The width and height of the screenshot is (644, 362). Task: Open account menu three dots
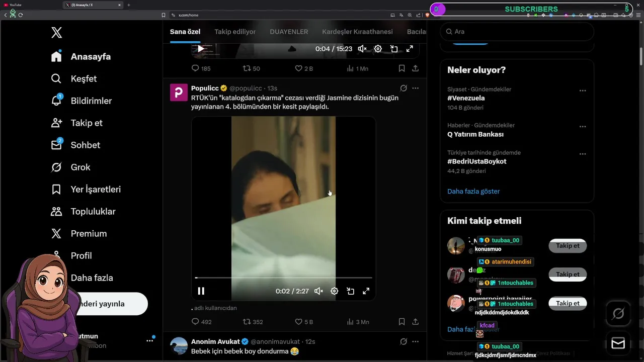point(149,340)
